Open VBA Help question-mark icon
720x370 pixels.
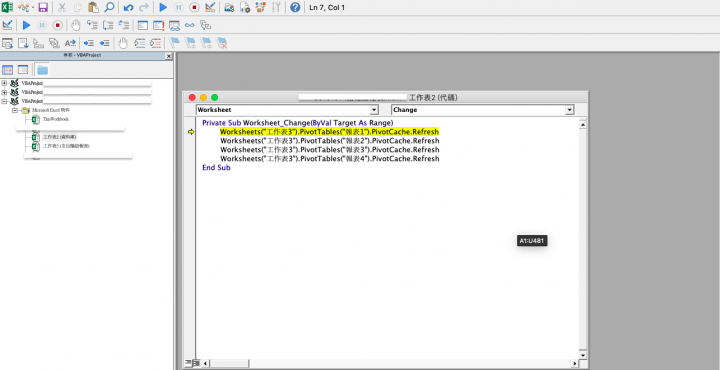point(295,7)
